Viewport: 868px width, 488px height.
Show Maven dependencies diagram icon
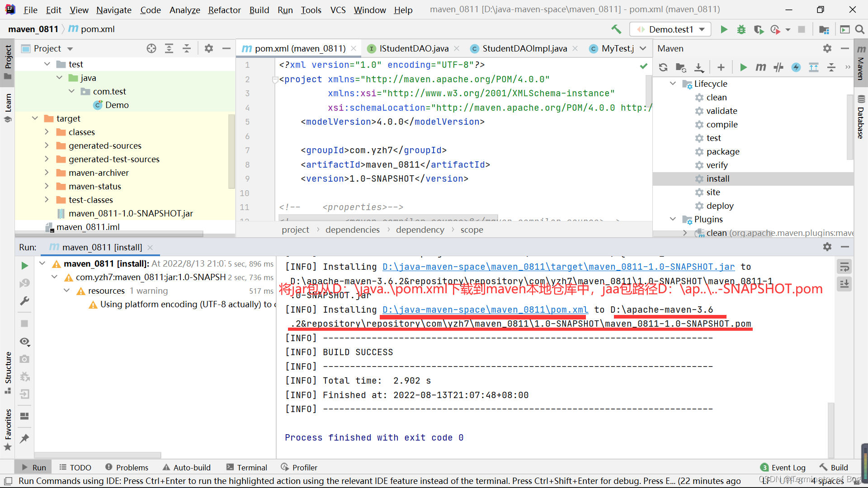tap(814, 67)
